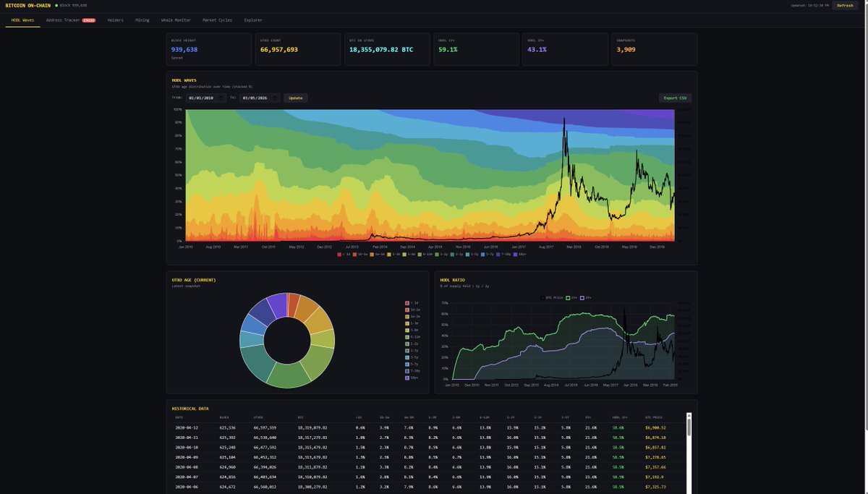Click the Refresh button
The width and height of the screenshot is (868, 494).
coord(845,5)
